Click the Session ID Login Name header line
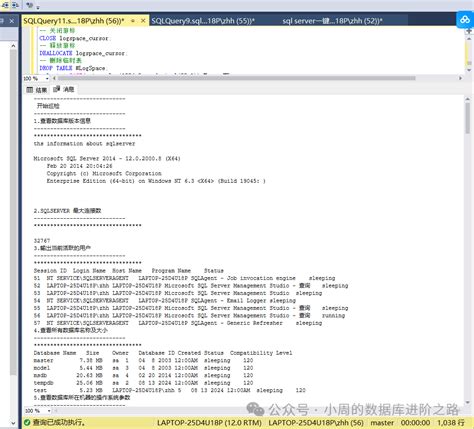Viewport: 474px width, 429px height. click(x=129, y=271)
